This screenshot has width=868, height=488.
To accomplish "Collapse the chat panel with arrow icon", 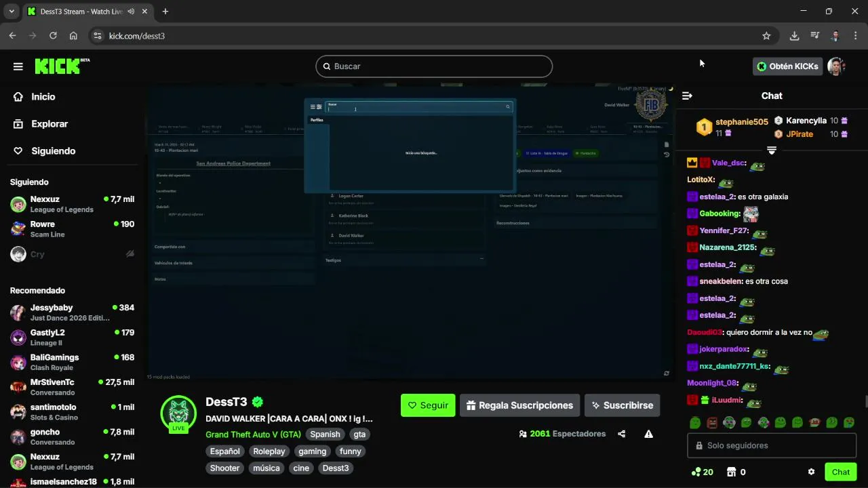I will pyautogui.click(x=687, y=96).
